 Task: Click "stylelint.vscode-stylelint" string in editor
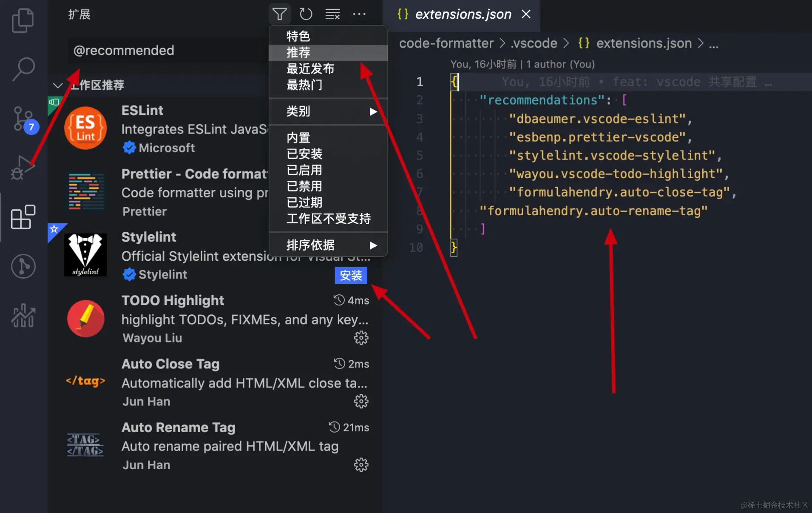(612, 155)
